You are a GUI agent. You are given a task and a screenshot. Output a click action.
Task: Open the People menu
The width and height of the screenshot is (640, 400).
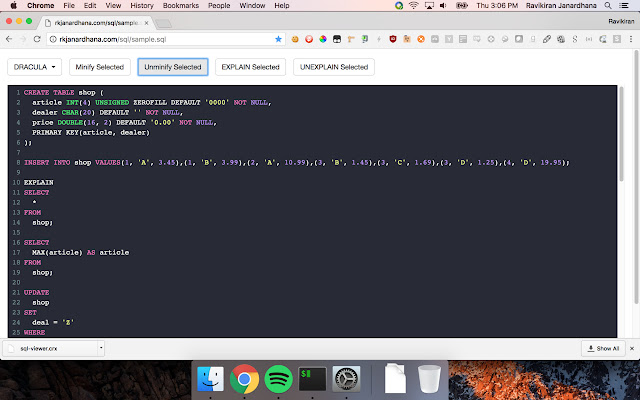tap(219, 5)
